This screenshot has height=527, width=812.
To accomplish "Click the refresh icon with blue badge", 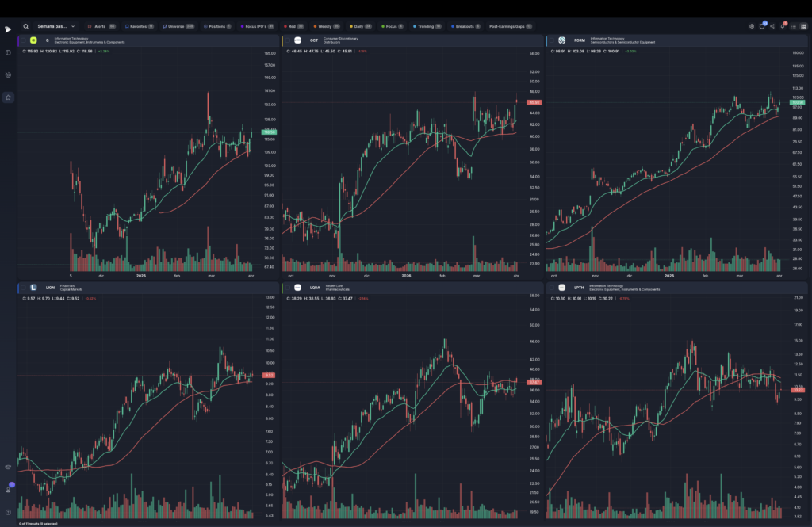I will pos(762,26).
